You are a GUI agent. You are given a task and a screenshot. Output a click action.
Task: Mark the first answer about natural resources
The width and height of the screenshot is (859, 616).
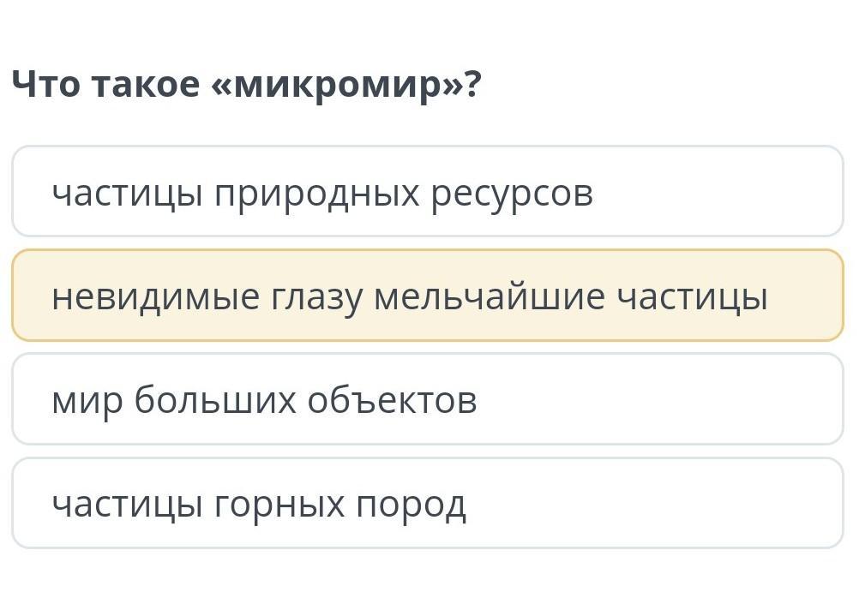click(427, 192)
